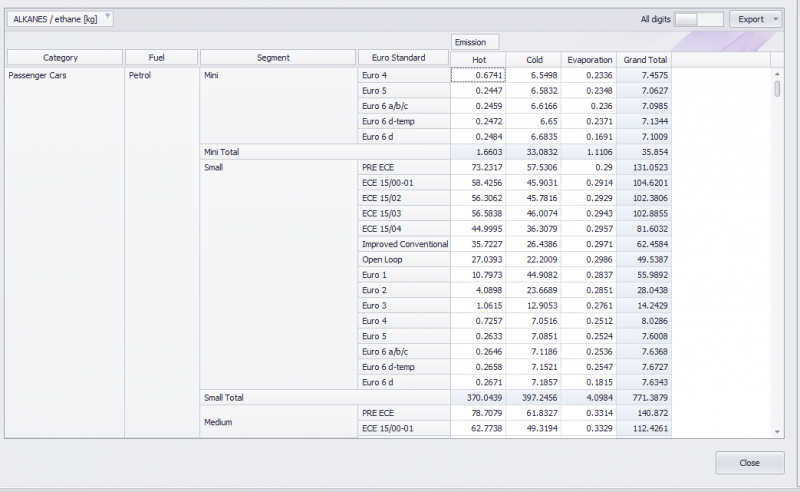This screenshot has height=492, width=800.
Task: Click the Hot column header
Action: (x=478, y=59)
